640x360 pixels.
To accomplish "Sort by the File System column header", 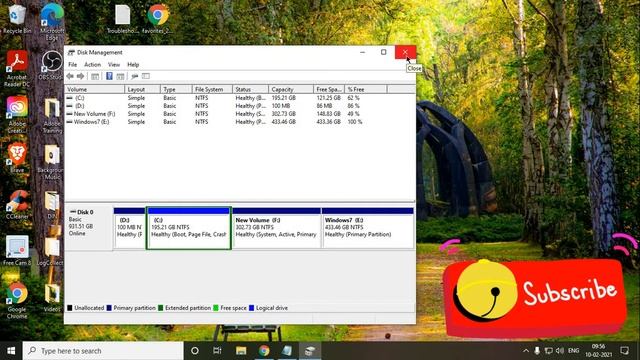I will point(212,89).
